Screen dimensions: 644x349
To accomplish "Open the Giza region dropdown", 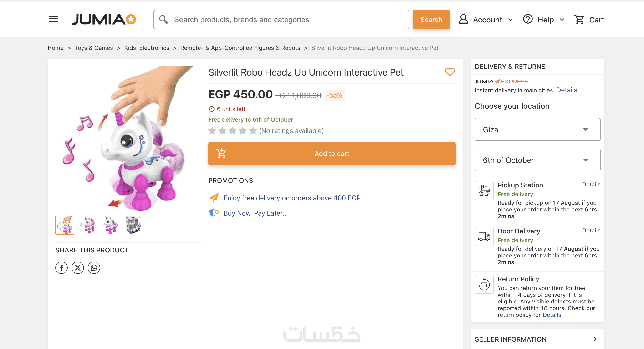I will pos(537,129).
